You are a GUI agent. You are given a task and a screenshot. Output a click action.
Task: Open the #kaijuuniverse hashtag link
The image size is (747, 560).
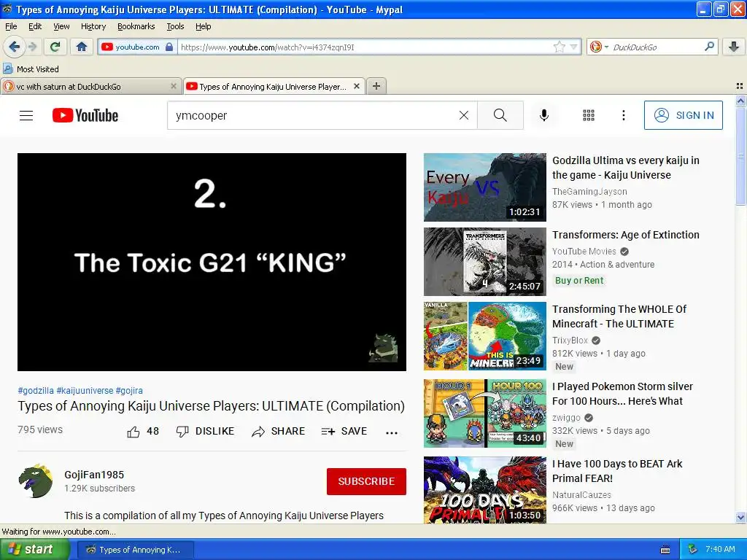[x=85, y=391]
